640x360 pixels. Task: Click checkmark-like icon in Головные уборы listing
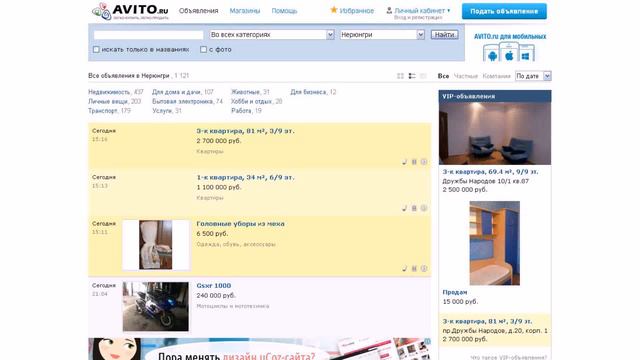click(x=404, y=269)
